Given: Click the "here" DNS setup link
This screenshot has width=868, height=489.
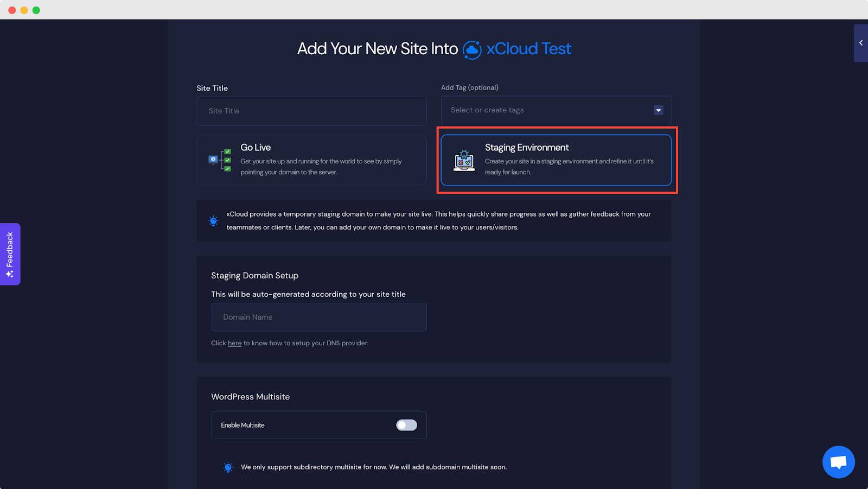Looking at the screenshot, I should coord(234,343).
